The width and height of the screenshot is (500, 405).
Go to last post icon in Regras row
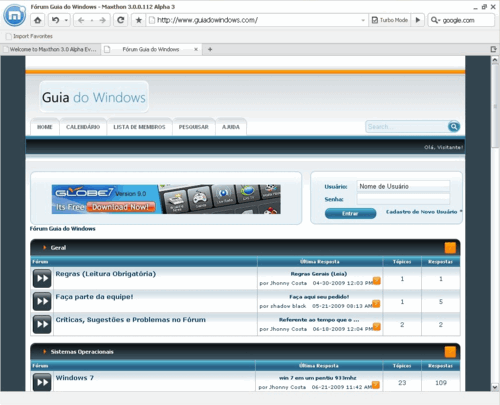[376, 281]
